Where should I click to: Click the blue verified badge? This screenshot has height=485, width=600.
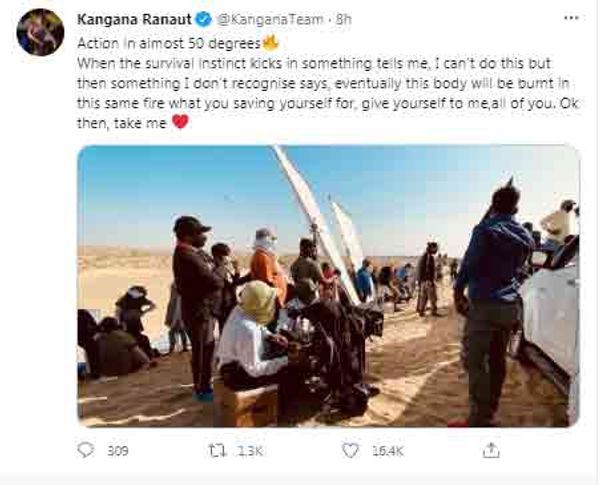click(x=204, y=19)
